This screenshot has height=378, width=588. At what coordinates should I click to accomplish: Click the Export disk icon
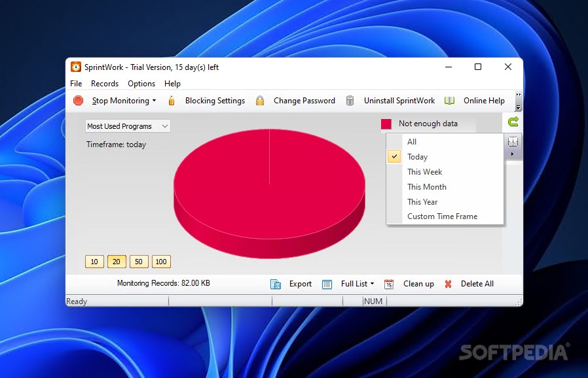(276, 284)
